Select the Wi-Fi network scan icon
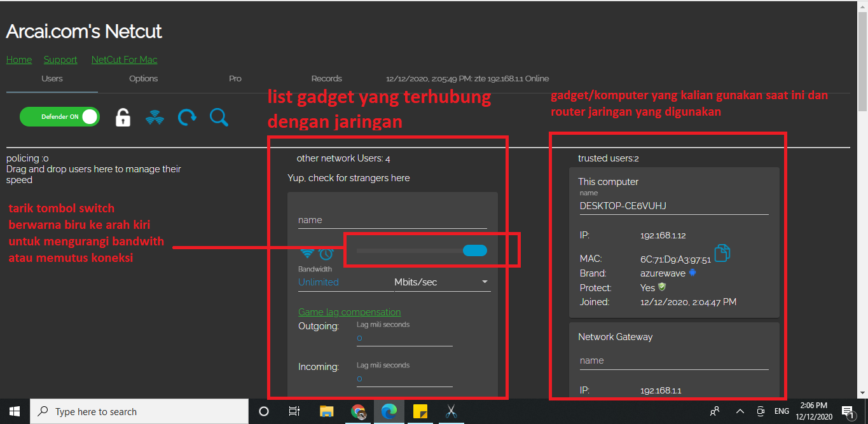This screenshot has height=424, width=868. 155,117
